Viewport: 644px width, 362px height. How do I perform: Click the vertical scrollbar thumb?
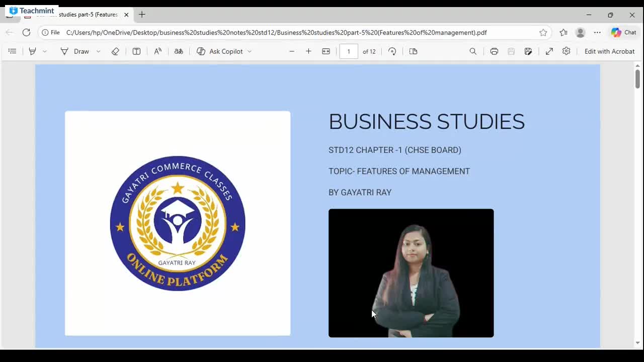point(637,79)
